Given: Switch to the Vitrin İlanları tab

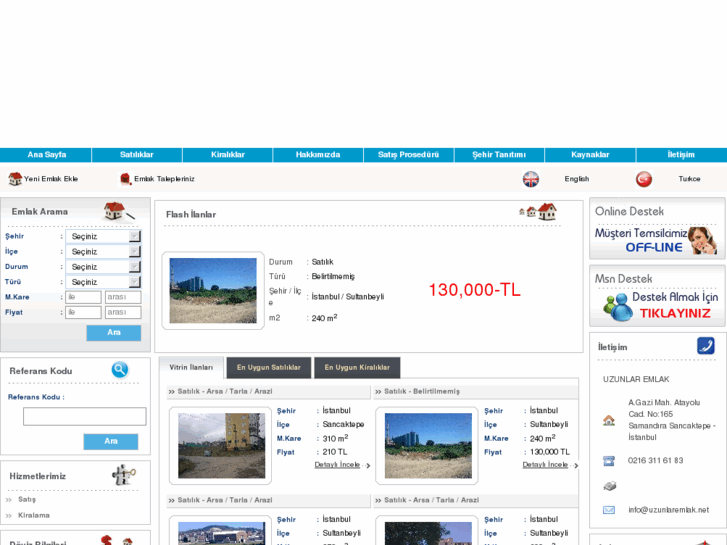Looking at the screenshot, I should (x=191, y=367).
